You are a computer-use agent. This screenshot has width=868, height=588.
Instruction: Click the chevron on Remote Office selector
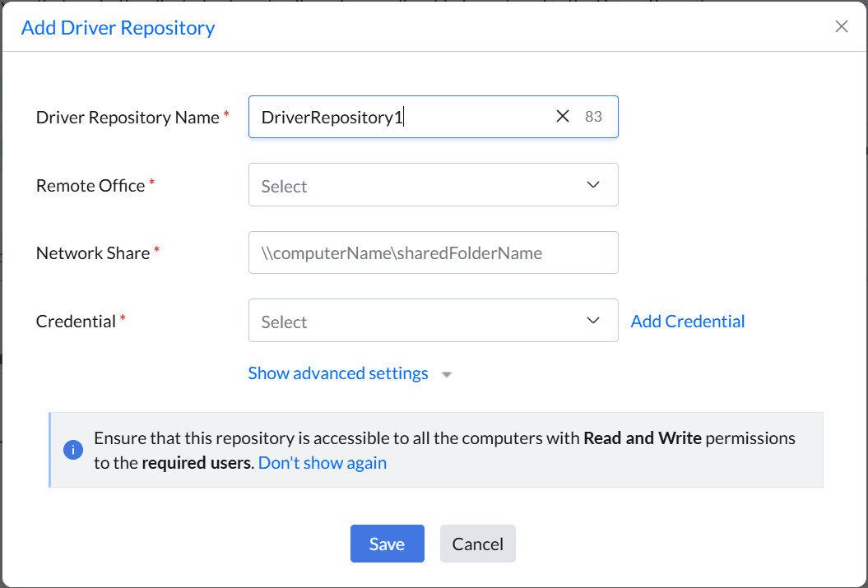(592, 185)
